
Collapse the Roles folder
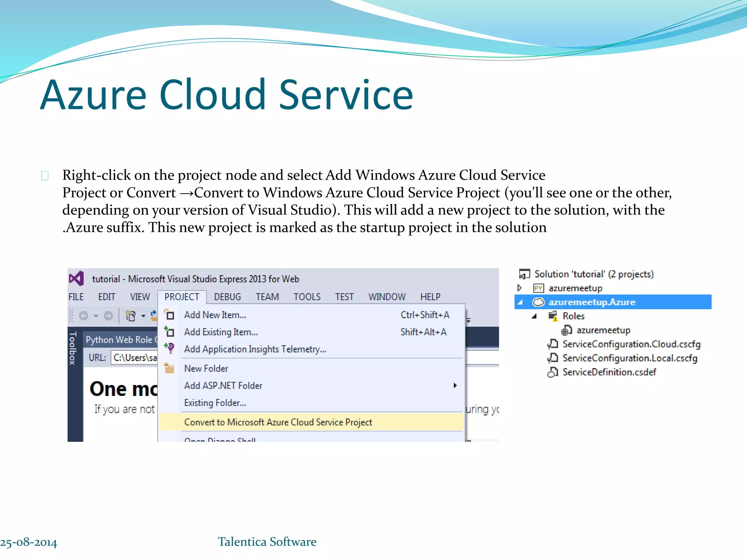click(x=534, y=316)
